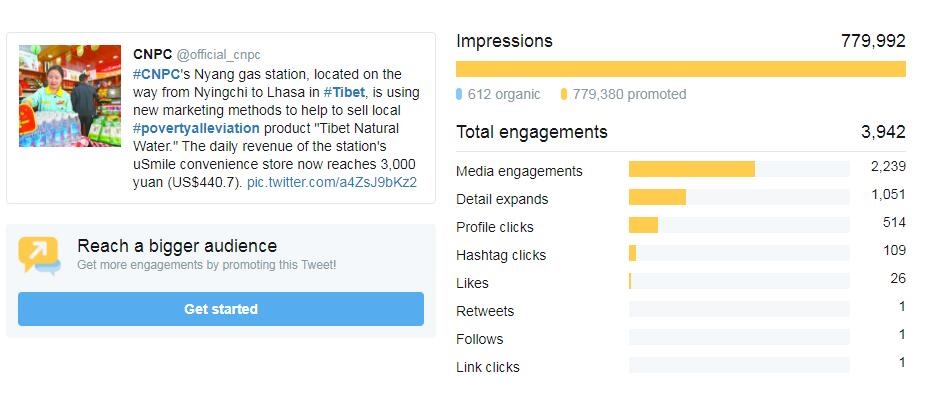The height and width of the screenshot is (396, 937).
Task: Open the #Tibet hashtag link
Action: pyautogui.click(x=344, y=93)
